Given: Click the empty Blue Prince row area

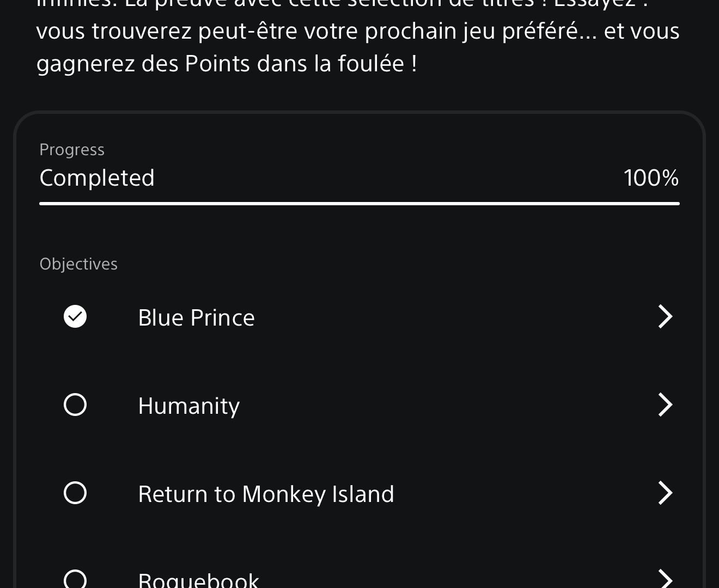Looking at the screenshot, I should pos(452,317).
